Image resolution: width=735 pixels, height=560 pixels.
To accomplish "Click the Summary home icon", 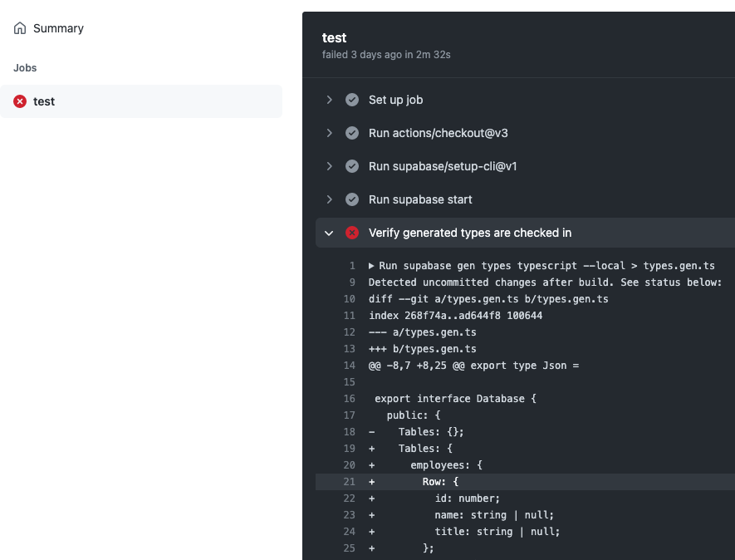I will [20, 28].
